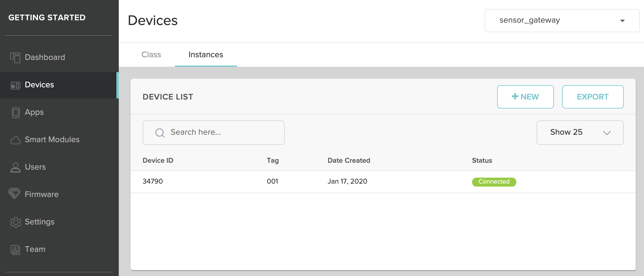Click the plus icon on NEW button

[515, 96]
